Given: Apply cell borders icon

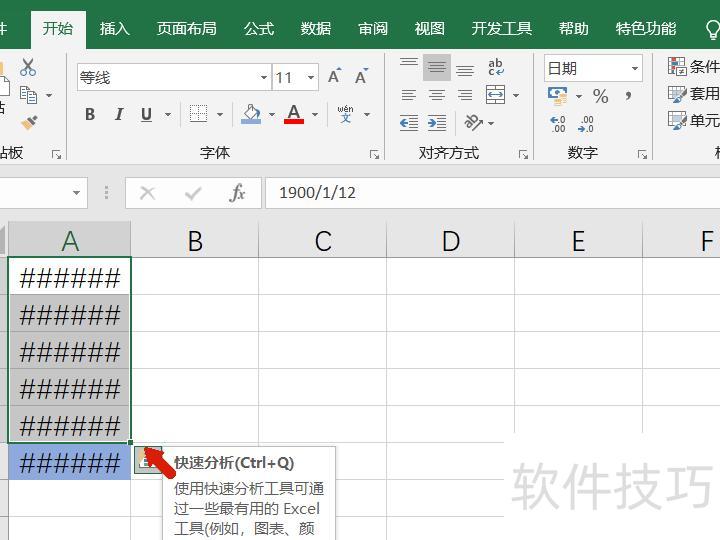Looking at the screenshot, I should point(198,114).
